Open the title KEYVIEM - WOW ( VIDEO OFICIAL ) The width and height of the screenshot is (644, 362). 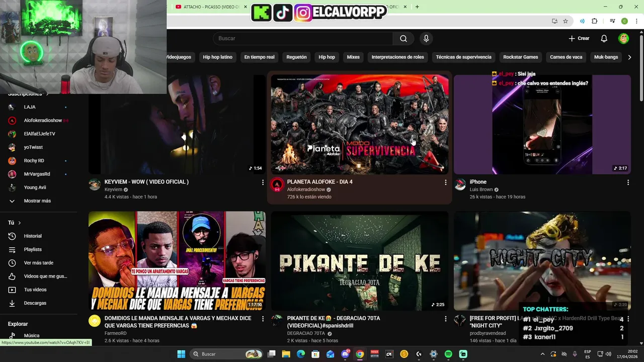[146, 182]
